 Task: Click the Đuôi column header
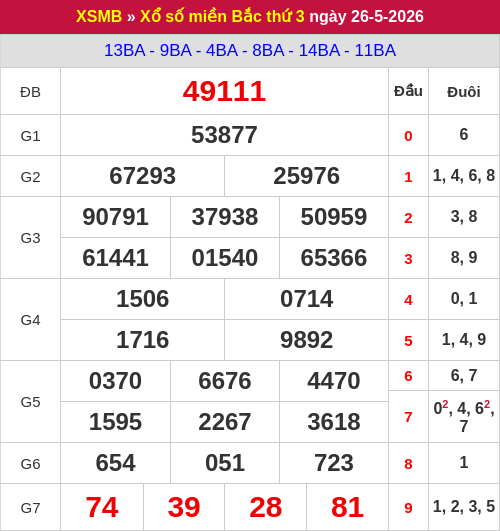(x=464, y=92)
